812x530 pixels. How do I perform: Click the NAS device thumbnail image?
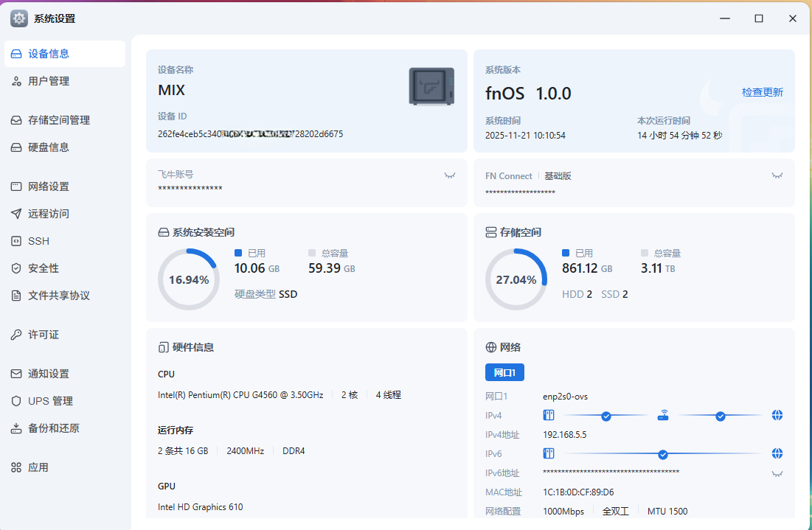tap(431, 86)
